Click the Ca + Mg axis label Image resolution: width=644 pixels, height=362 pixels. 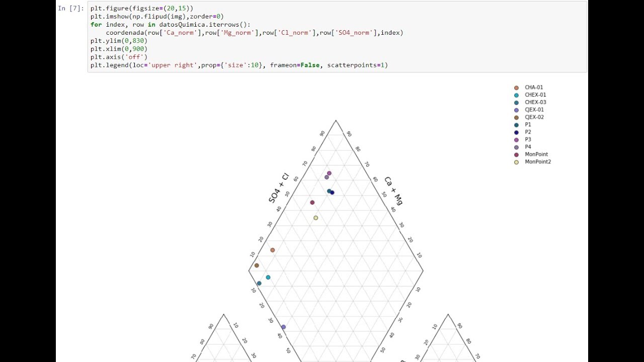pos(393,191)
